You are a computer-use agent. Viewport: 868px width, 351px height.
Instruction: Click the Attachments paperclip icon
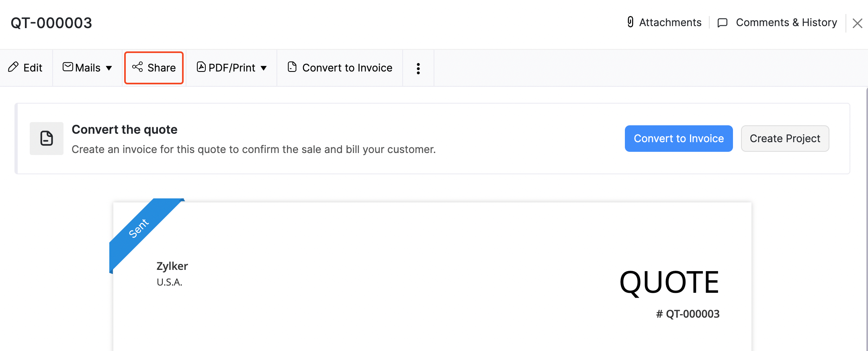pos(631,22)
